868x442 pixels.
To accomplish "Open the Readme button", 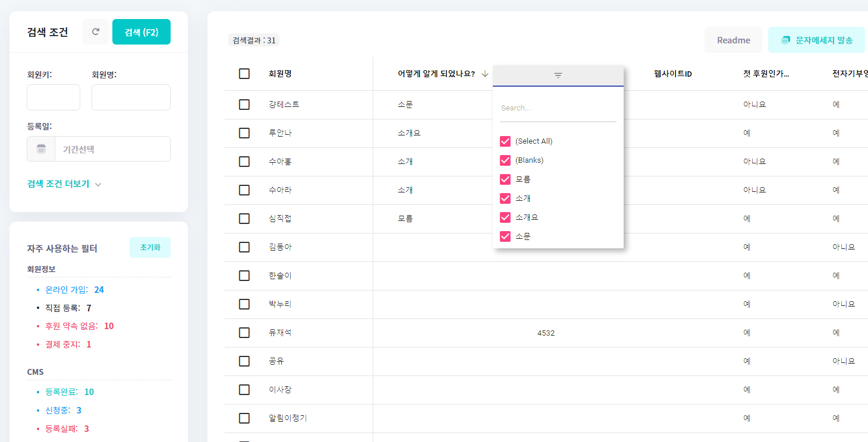I will 733,40.
